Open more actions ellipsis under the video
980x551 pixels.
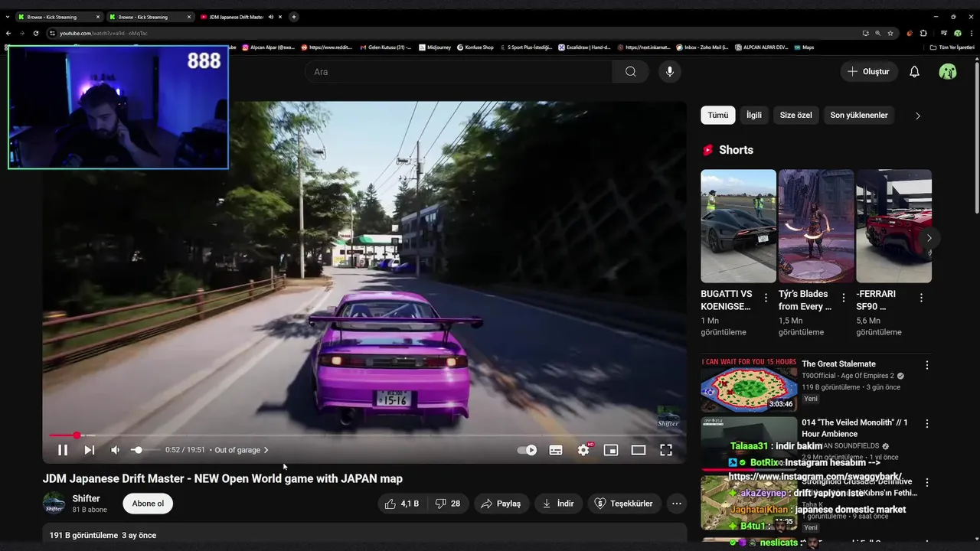coord(677,504)
